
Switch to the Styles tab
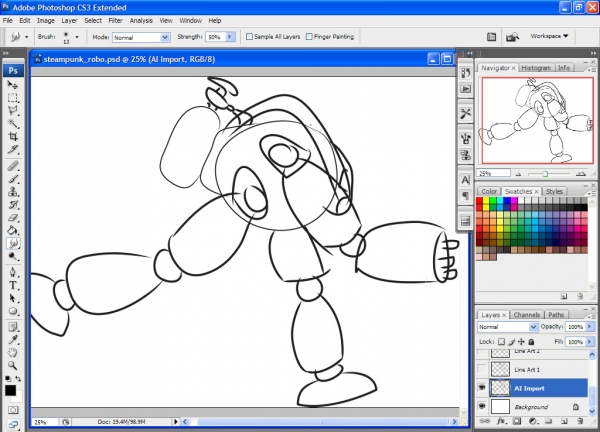coord(554,191)
